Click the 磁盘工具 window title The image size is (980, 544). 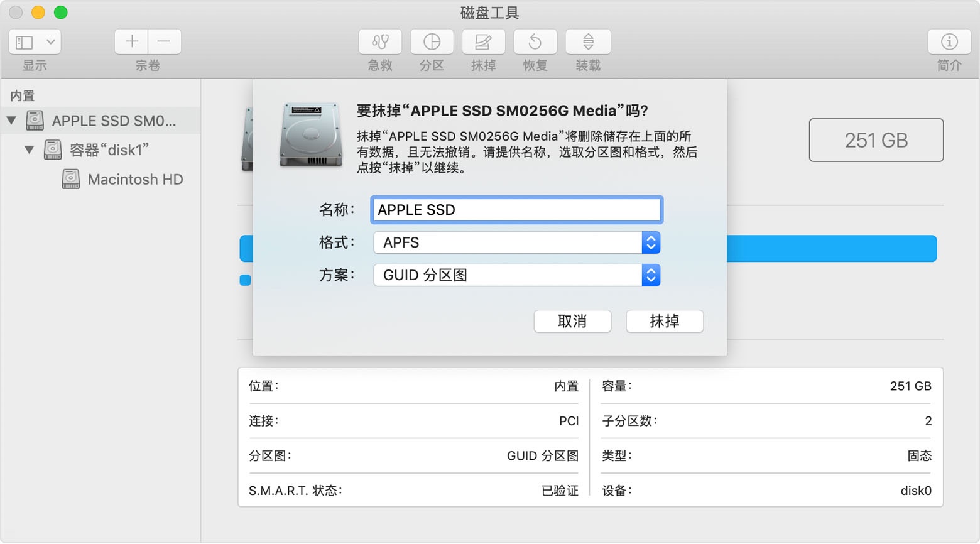tap(490, 13)
